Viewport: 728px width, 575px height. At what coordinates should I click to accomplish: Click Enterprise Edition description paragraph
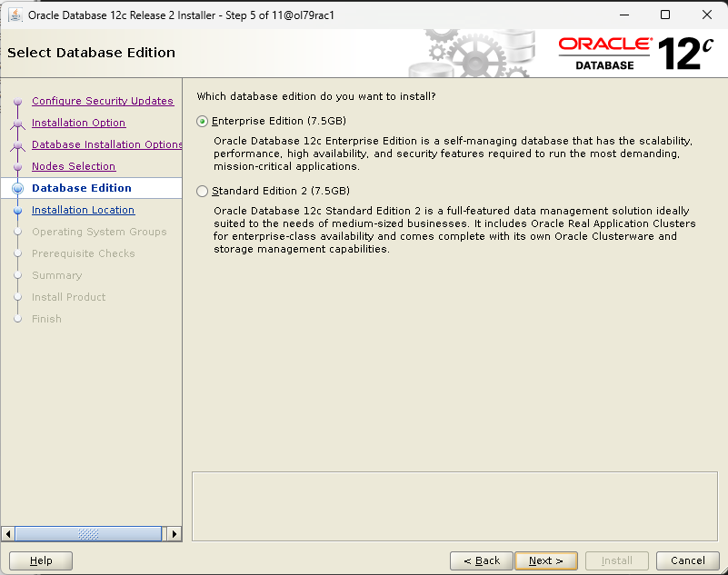click(454, 154)
